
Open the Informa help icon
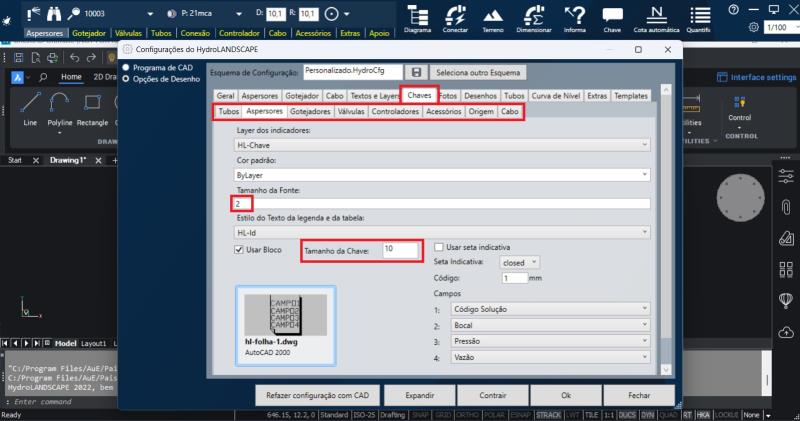pyautogui.click(x=574, y=17)
